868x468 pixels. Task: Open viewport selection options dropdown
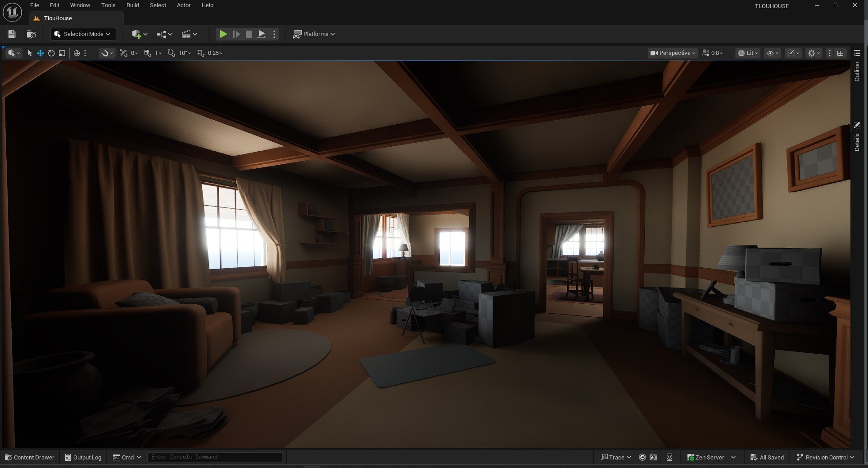click(x=14, y=53)
